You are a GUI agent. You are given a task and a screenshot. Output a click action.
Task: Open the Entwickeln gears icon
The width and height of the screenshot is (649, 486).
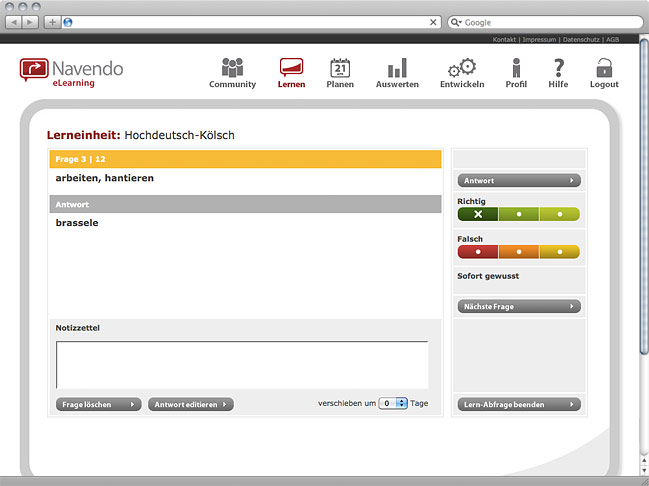click(x=462, y=67)
